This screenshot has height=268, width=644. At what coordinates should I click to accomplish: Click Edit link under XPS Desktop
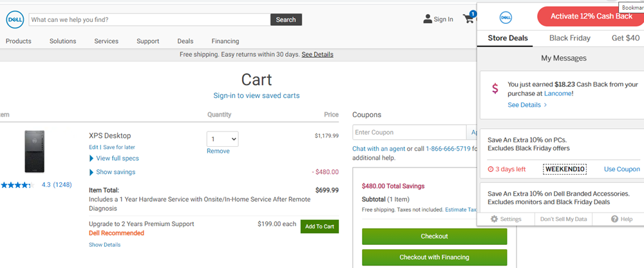pyautogui.click(x=93, y=147)
